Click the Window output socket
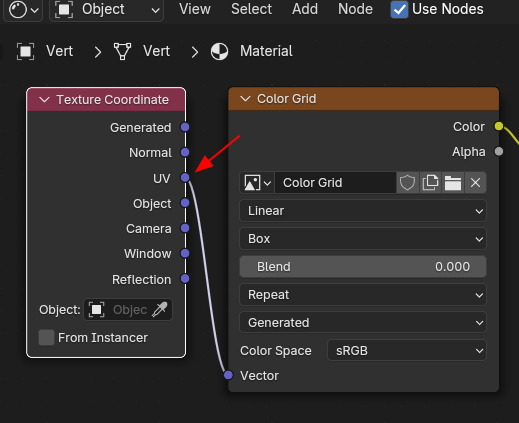The width and height of the screenshot is (519, 423). (185, 253)
